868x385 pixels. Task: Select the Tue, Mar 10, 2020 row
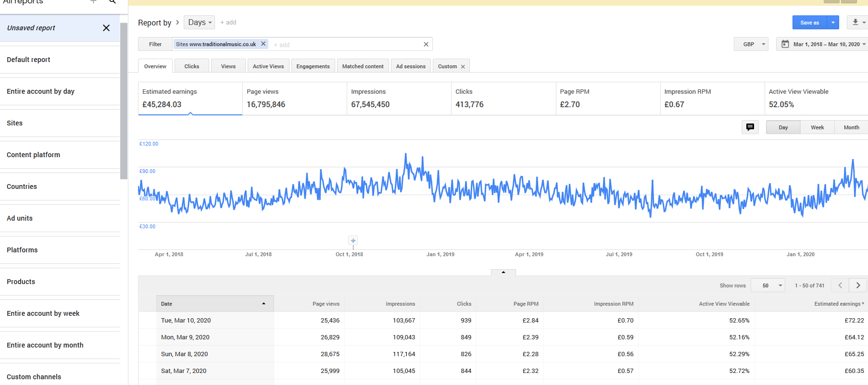tap(503, 320)
